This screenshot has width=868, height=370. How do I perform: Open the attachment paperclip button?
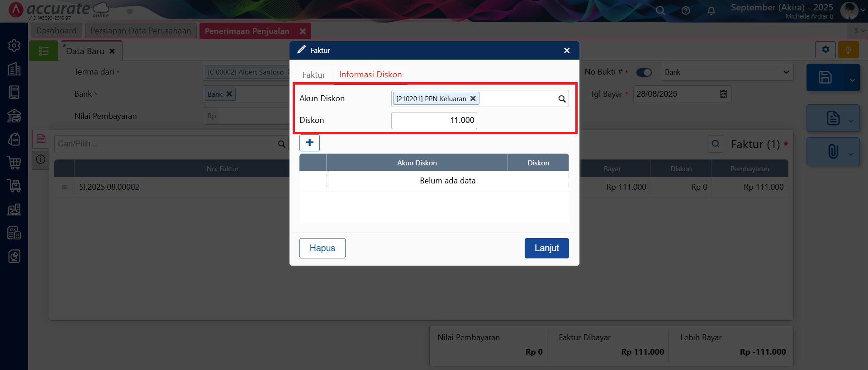[833, 151]
